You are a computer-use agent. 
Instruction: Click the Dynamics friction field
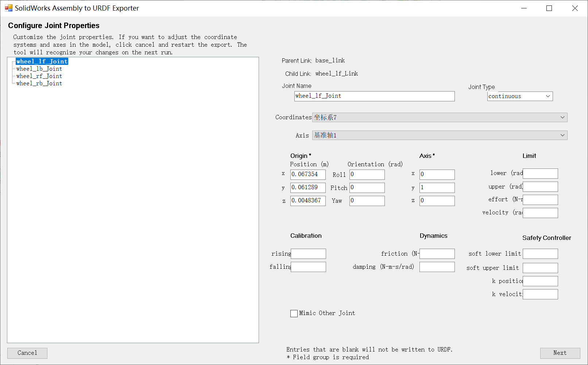[x=437, y=254]
